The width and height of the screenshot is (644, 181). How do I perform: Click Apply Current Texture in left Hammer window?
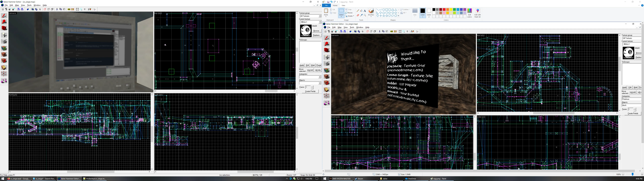4,55
